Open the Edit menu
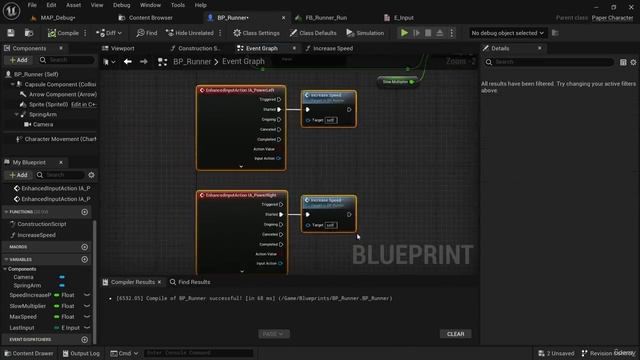 tap(51, 5)
